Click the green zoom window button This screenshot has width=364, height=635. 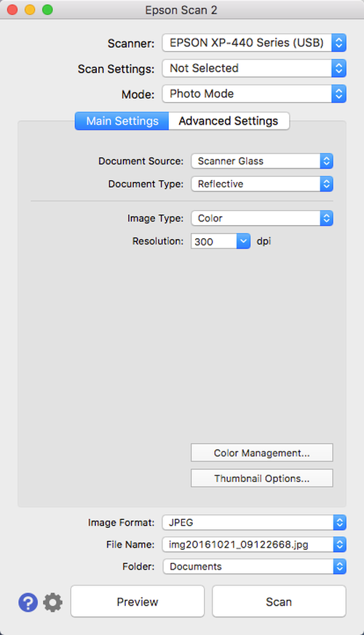pyautogui.click(x=47, y=9)
